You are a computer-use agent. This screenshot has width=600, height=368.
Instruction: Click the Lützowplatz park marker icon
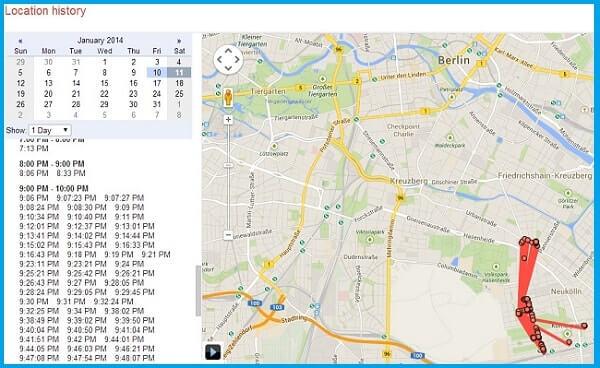[274, 147]
